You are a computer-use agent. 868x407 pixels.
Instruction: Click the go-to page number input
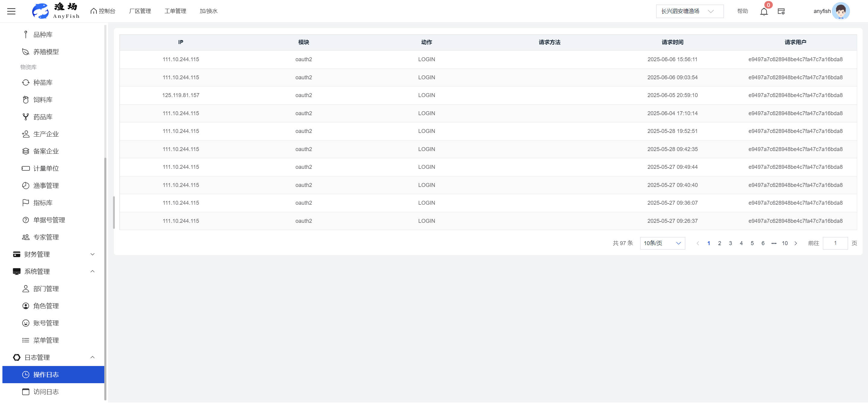tap(835, 243)
